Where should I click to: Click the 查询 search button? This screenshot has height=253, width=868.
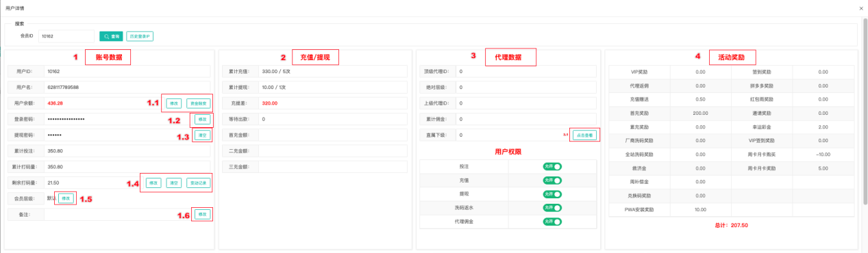tap(111, 36)
